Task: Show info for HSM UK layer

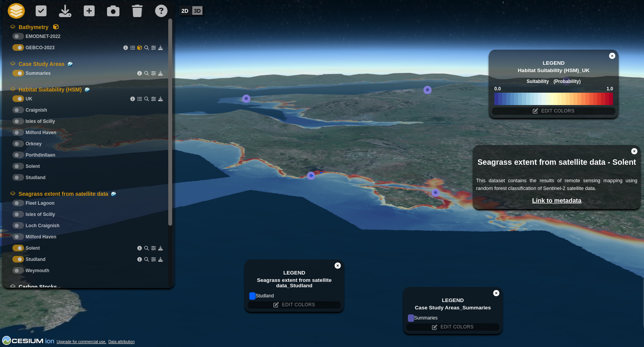Action: click(x=133, y=99)
